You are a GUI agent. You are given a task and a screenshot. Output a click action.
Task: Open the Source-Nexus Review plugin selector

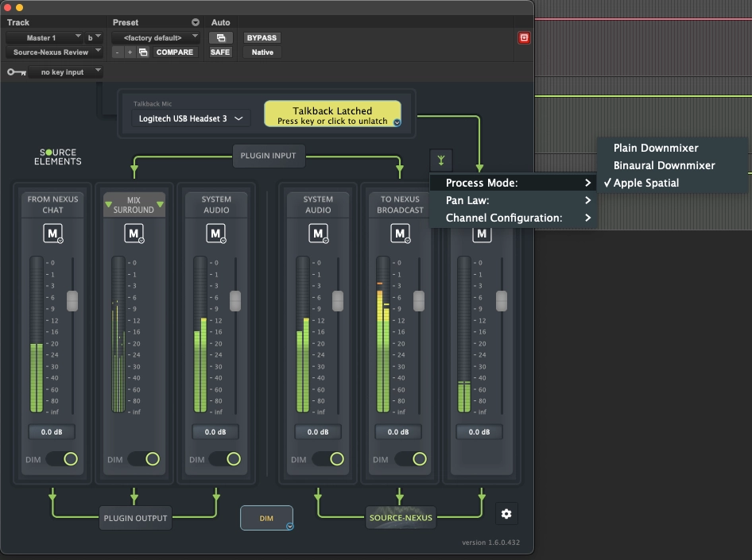(x=54, y=52)
